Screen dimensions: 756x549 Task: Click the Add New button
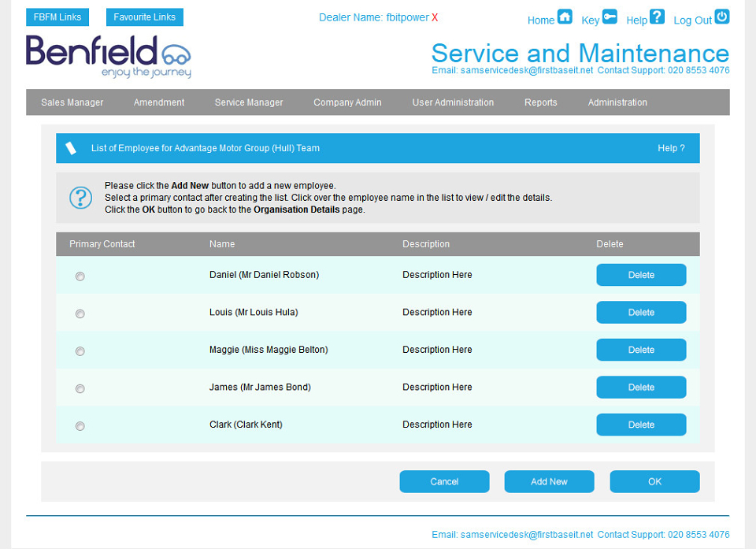point(549,481)
